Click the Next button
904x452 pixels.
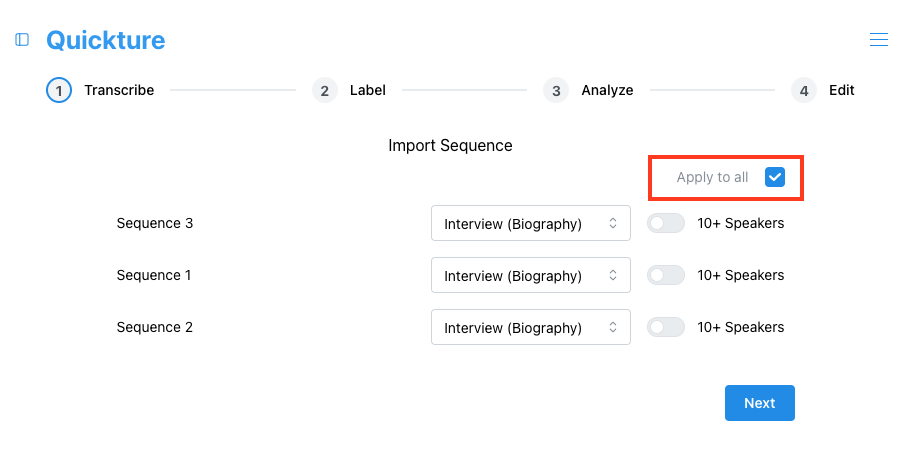pyautogui.click(x=759, y=403)
